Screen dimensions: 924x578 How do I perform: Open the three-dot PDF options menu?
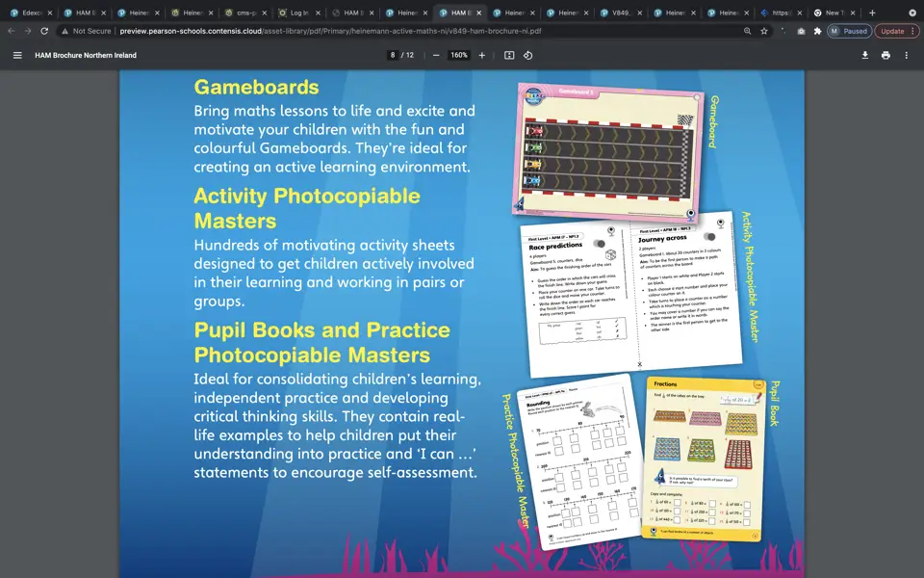906,55
